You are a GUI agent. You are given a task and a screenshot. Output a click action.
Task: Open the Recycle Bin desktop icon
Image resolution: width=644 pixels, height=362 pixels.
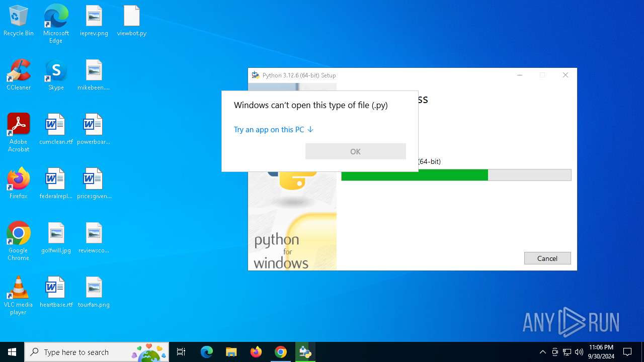pyautogui.click(x=19, y=21)
